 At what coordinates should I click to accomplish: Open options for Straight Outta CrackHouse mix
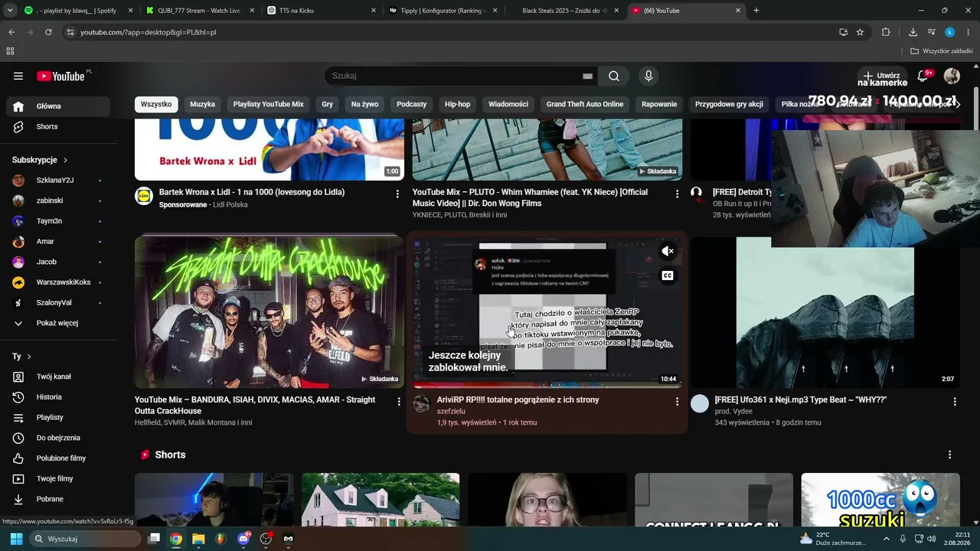(x=399, y=401)
